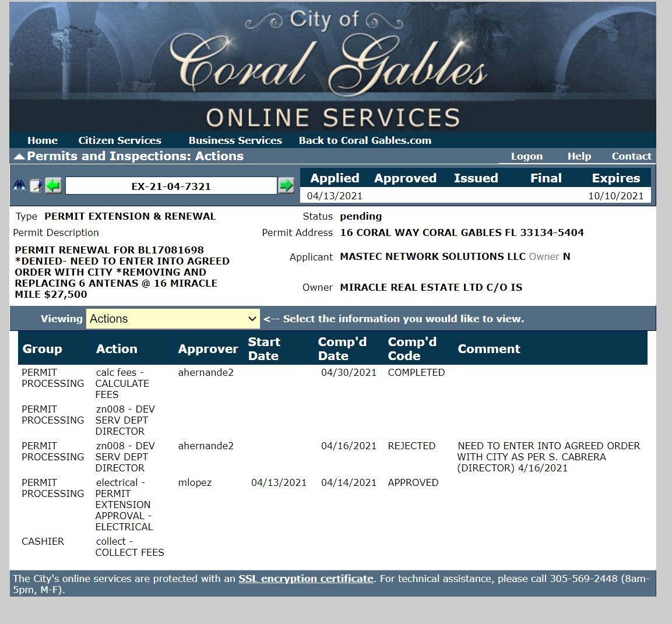Open the SSL encryption certificate link

305,579
